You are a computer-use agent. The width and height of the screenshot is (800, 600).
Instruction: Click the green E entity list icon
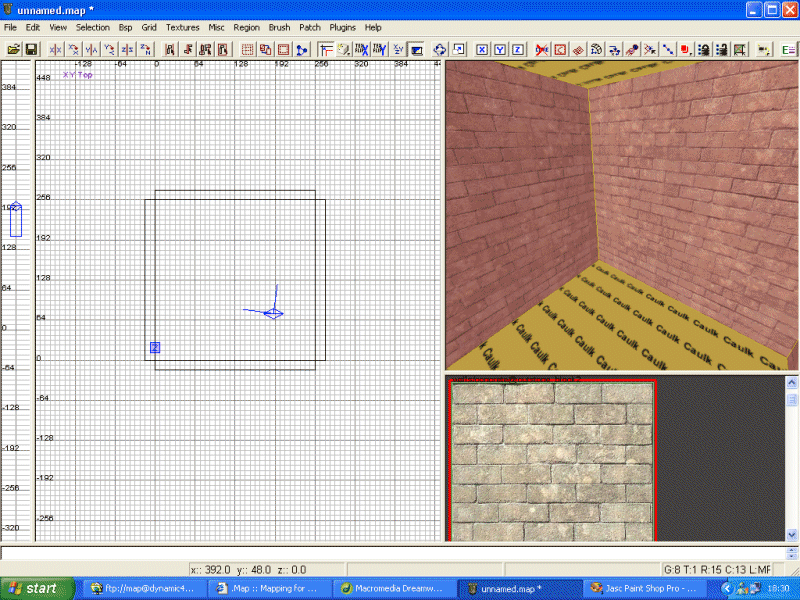(x=788, y=49)
